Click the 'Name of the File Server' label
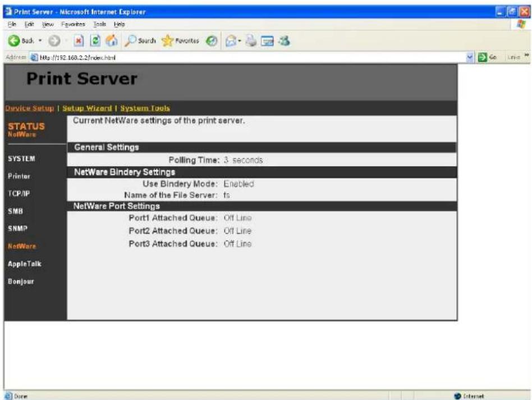This screenshot has width=532, height=400. coord(171,195)
